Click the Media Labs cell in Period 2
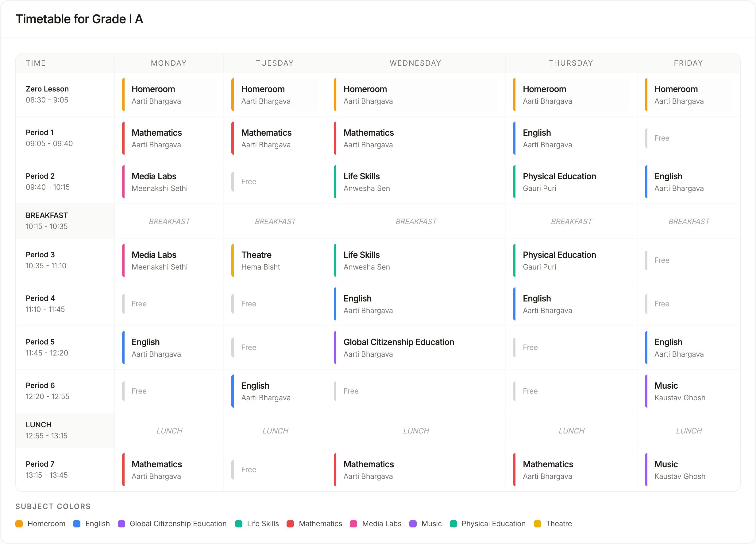Screen dimensions: 756x544 pos(169,182)
